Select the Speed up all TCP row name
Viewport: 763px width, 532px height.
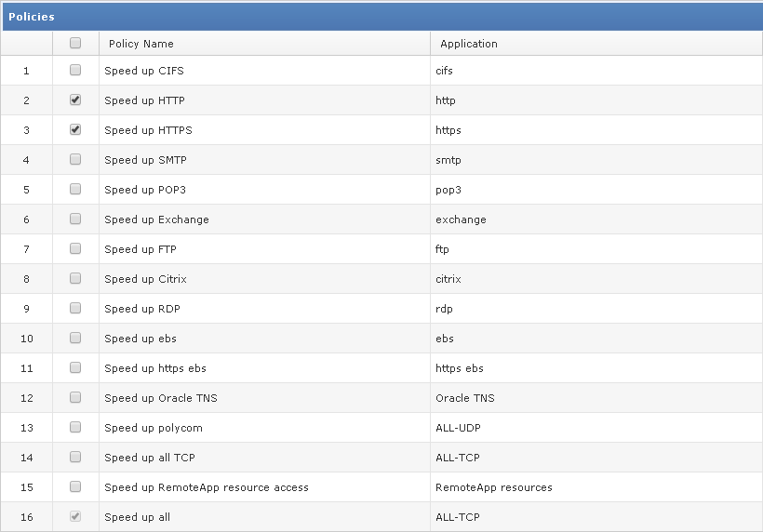[x=150, y=458]
